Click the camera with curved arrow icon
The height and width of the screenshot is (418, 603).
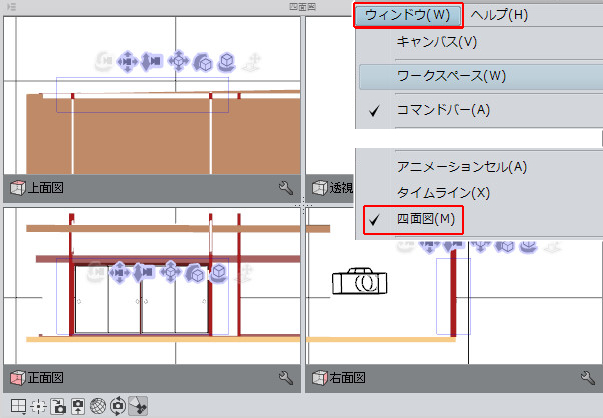coord(58,406)
